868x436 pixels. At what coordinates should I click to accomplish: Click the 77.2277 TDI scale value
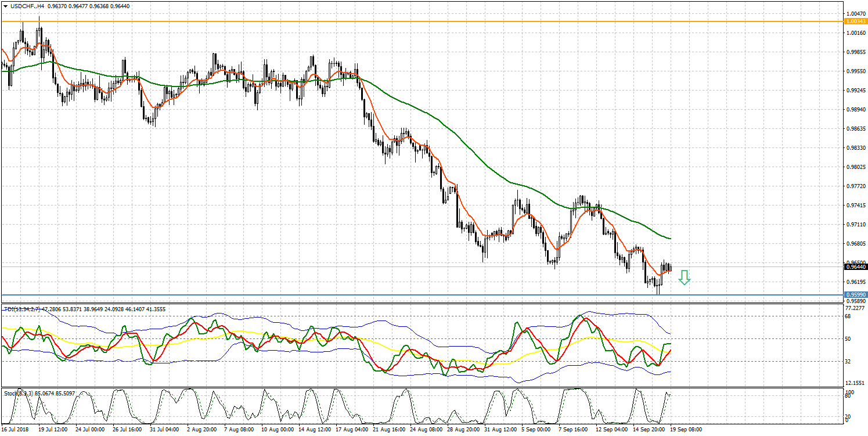click(x=855, y=309)
